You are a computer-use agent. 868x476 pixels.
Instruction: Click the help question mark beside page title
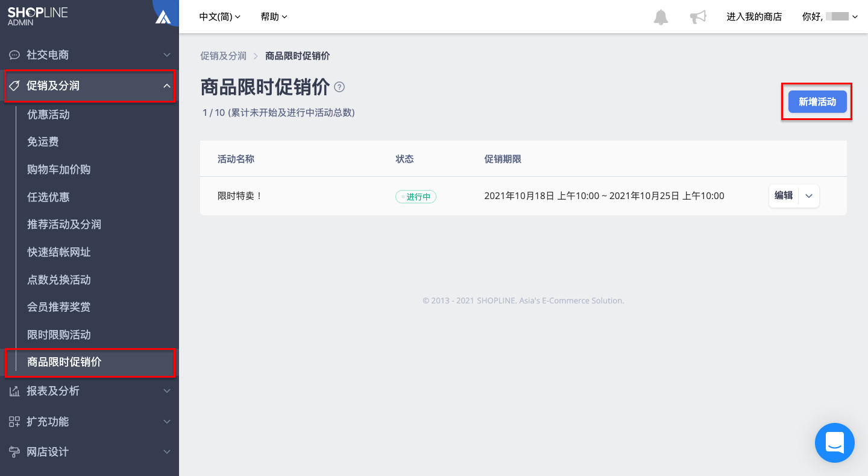(x=339, y=87)
